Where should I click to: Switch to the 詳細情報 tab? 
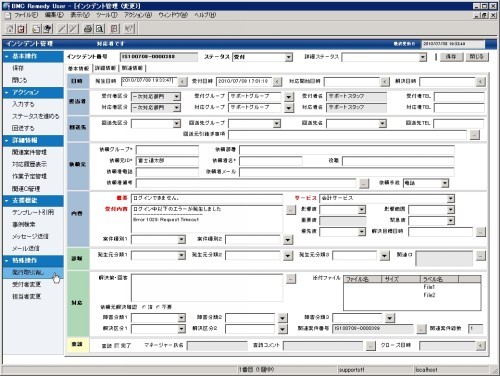[x=105, y=68]
